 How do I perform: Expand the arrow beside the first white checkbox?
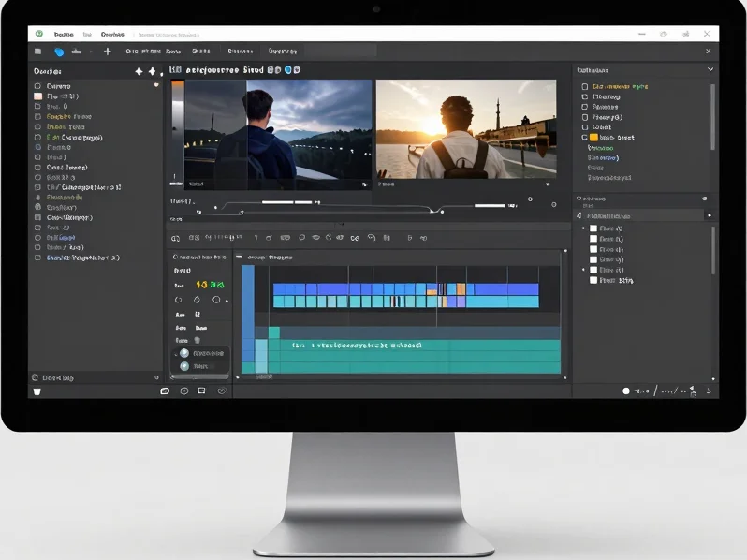click(583, 228)
